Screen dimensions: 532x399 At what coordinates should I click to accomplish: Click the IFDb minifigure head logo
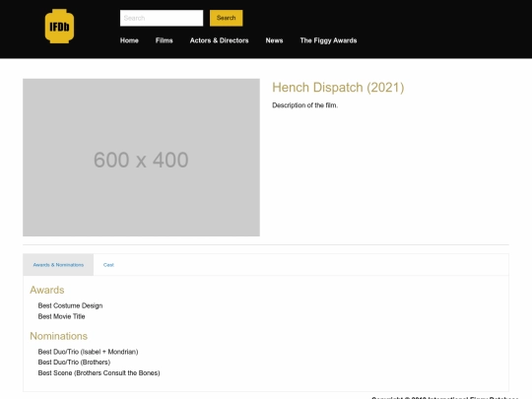pyautogui.click(x=59, y=27)
